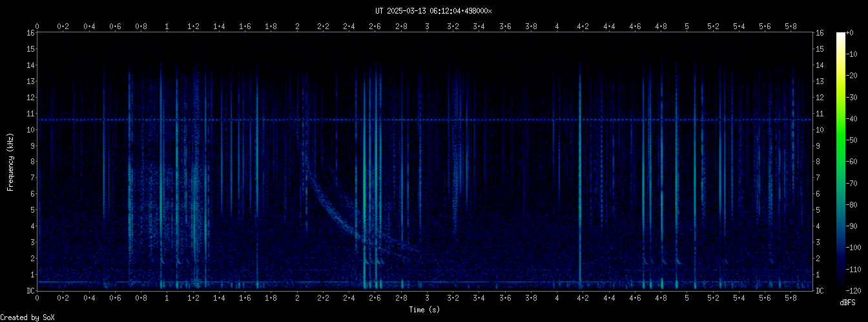
Task: Click the 3 tick on right frequency axis
Action: point(818,242)
